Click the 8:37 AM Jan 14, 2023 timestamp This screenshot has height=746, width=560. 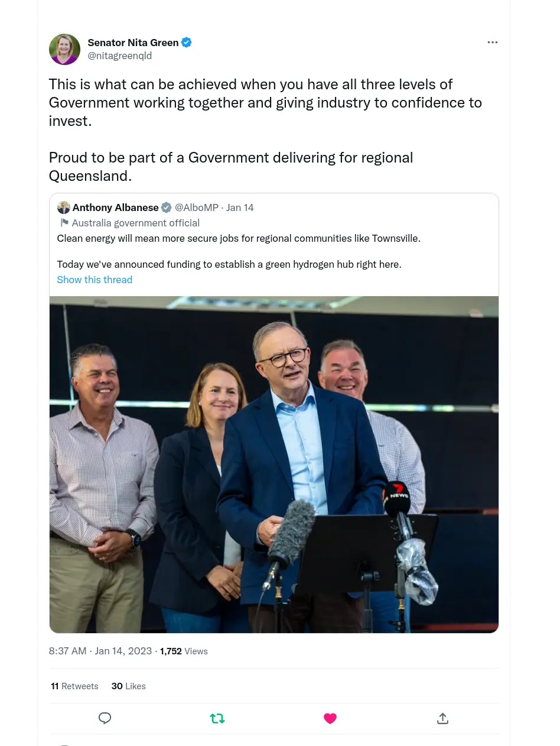pos(100,651)
